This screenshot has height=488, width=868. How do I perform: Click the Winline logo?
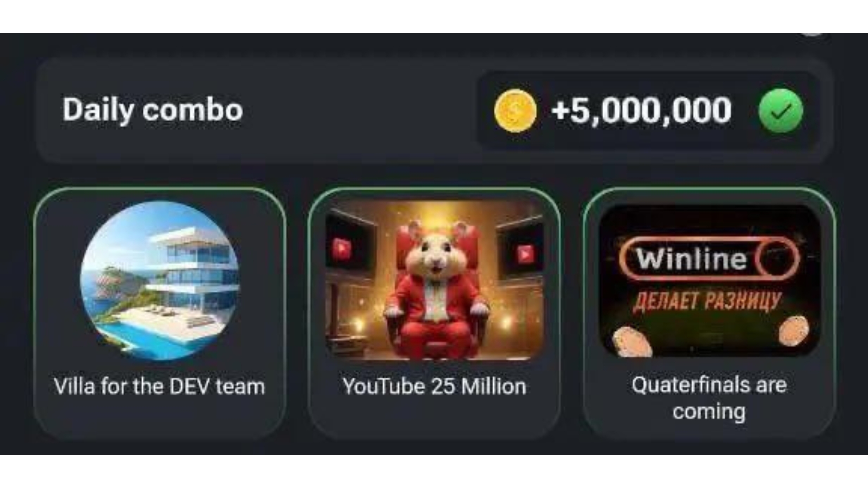(x=709, y=258)
